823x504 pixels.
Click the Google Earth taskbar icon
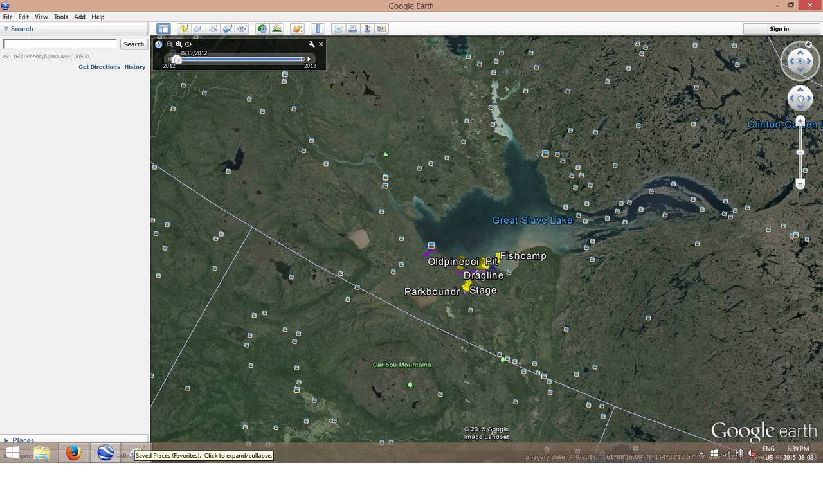tap(105, 453)
